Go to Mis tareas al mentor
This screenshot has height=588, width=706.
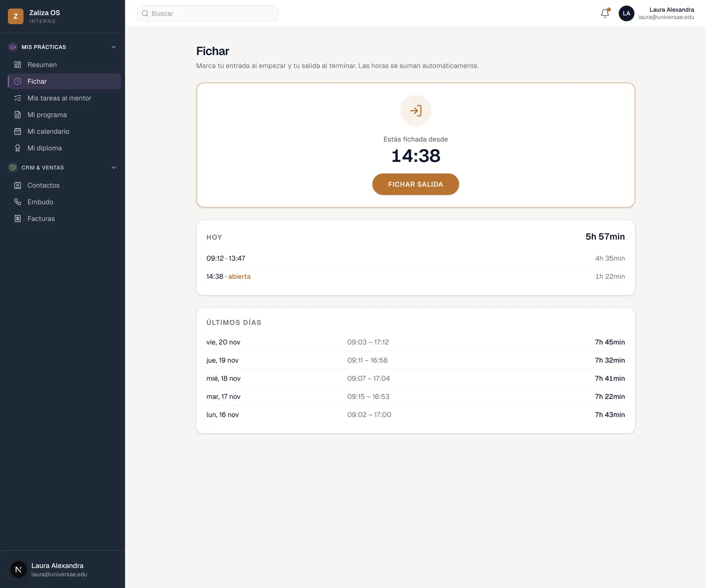coord(64,98)
